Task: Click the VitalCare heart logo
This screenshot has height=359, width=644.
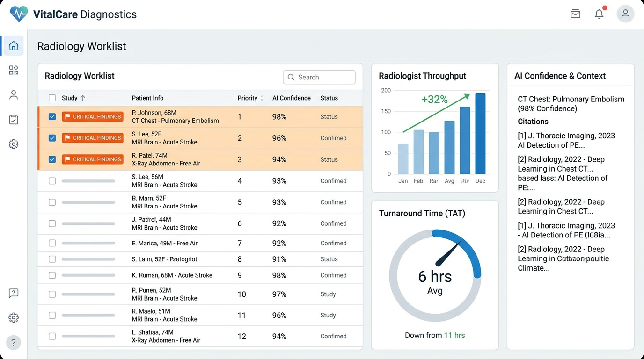Action: click(x=19, y=14)
